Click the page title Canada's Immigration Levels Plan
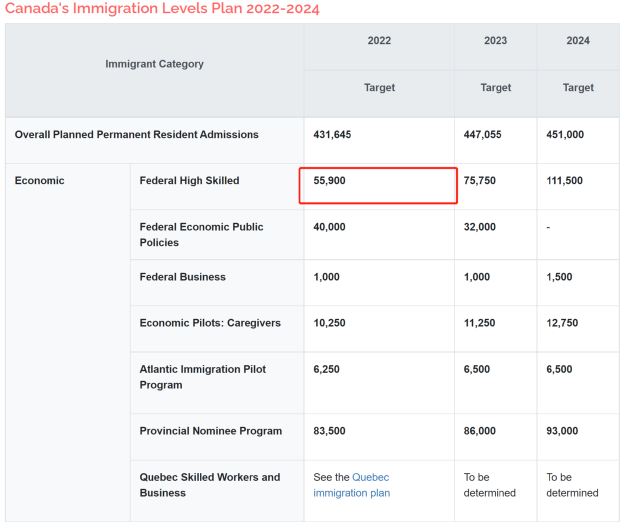 (162, 8)
